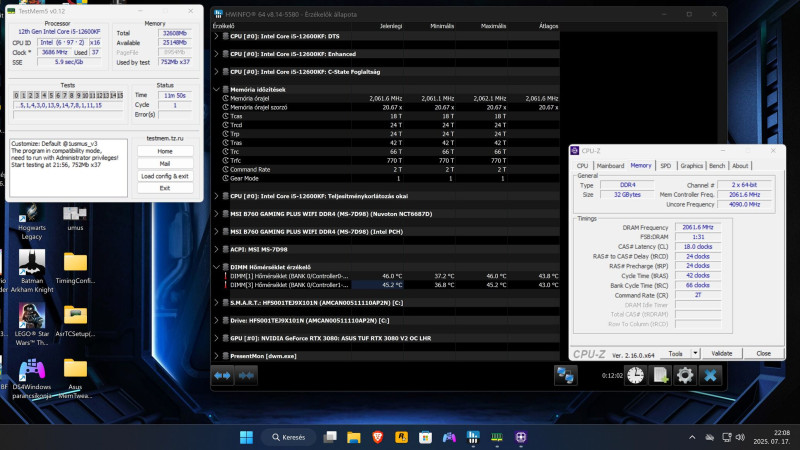
Task: Expand GPU RTX 3080 sensor group
Action: point(216,338)
